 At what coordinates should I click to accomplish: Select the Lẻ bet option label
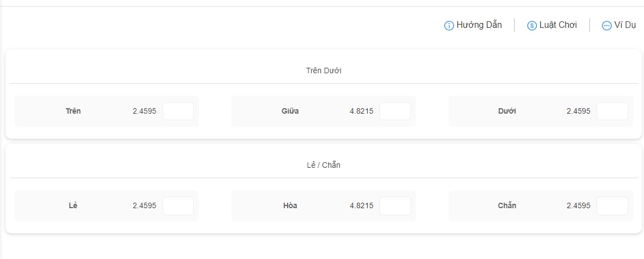73,205
